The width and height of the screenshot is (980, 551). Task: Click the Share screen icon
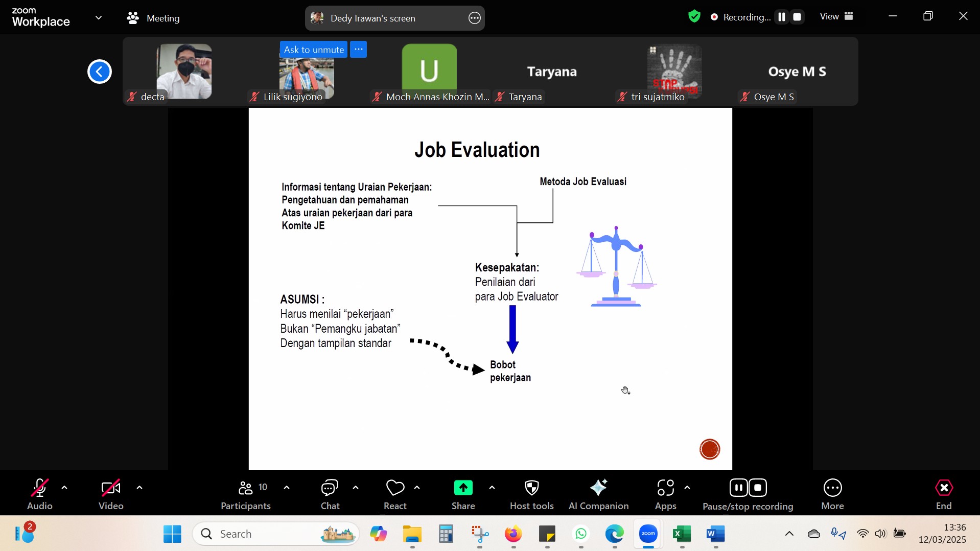[463, 487]
